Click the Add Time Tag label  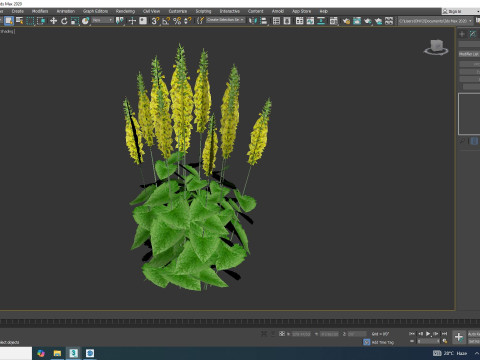point(383,342)
